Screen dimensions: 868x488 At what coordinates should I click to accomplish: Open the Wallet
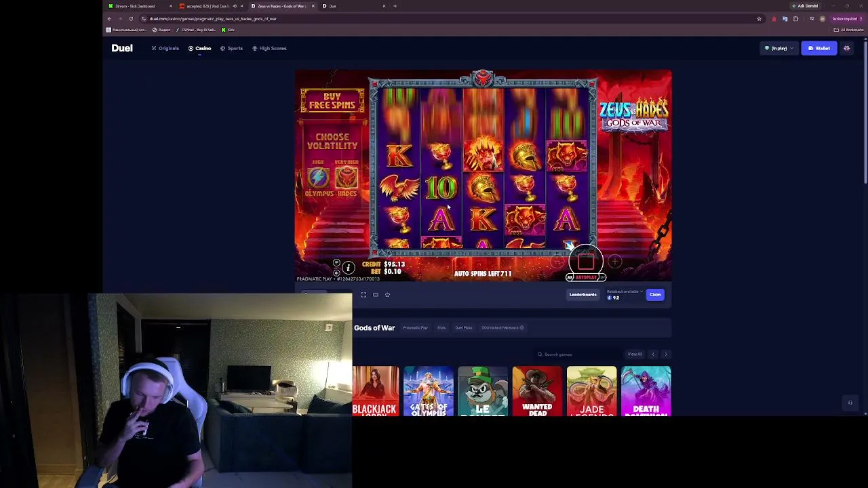tap(819, 48)
